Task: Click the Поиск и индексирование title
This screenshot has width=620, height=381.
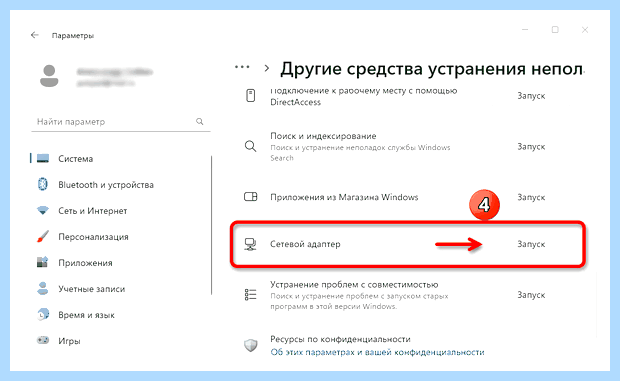Action: click(323, 136)
